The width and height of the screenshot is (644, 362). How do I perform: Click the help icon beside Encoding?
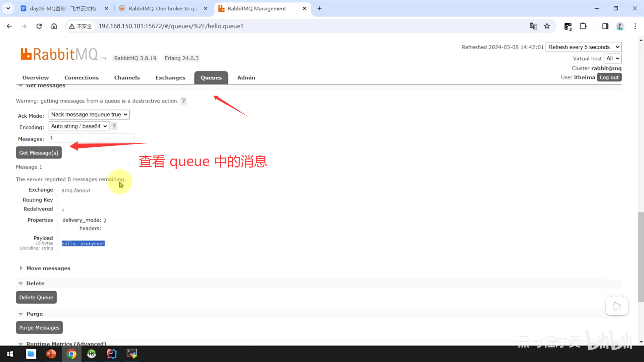click(114, 126)
